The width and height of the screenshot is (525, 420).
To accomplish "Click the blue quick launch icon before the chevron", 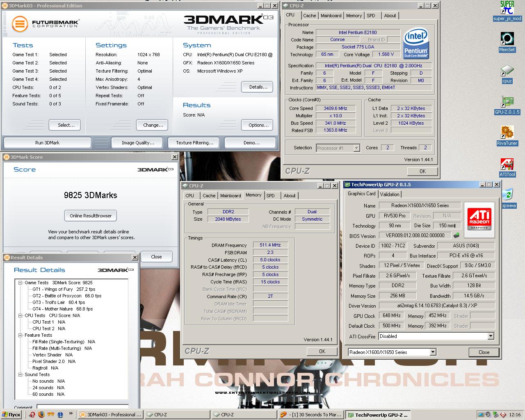I will click(x=60, y=415).
